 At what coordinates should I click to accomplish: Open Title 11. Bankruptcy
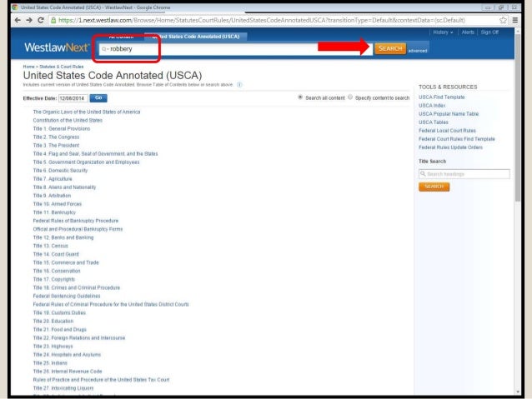pos(54,212)
